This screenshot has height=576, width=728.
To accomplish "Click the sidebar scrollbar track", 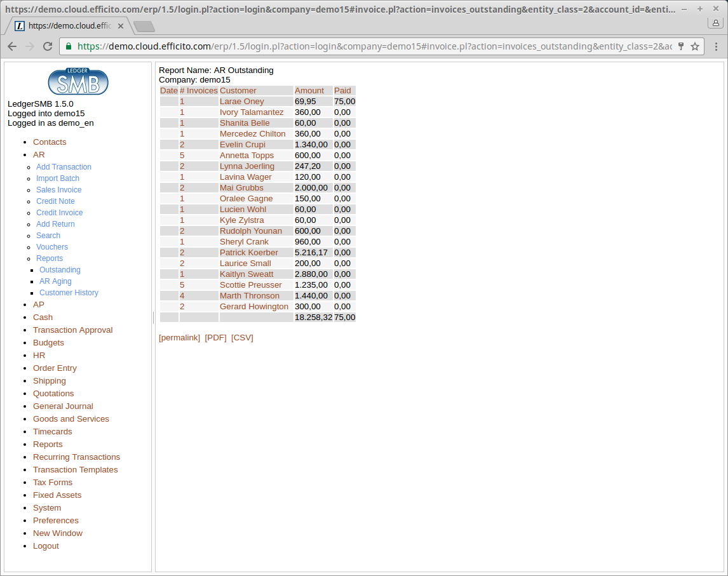I will tap(152, 316).
